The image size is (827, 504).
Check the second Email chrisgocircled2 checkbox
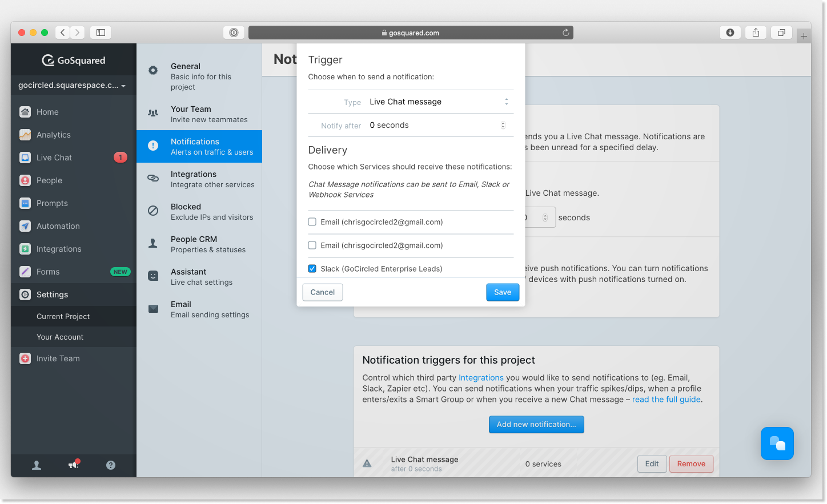point(312,245)
